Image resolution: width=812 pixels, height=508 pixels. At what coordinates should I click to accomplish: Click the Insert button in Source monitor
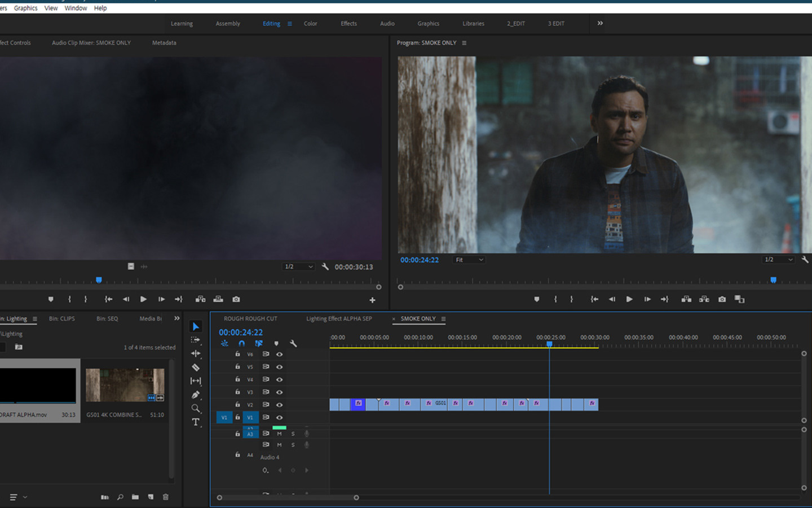coord(200,299)
